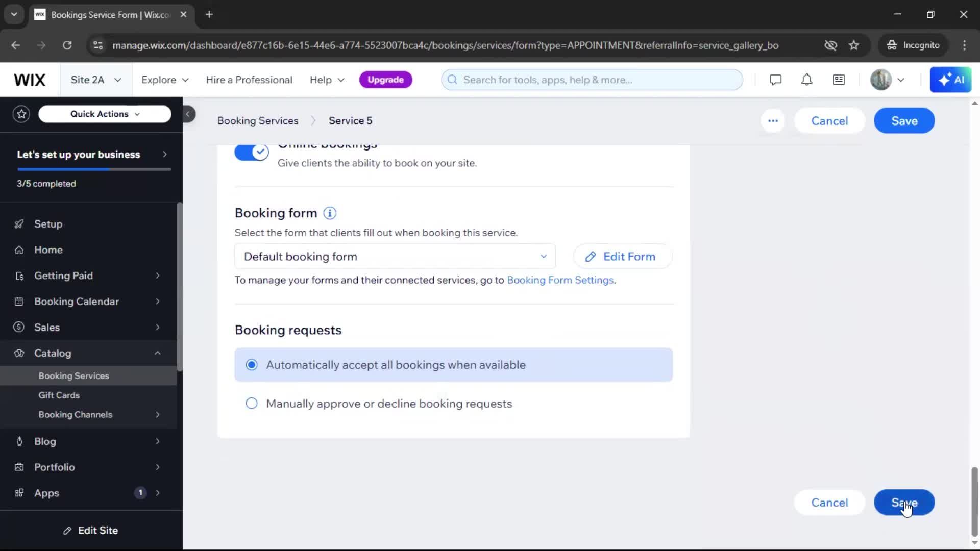Click the Wix logo
The width and height of the screenshot is (980, 551).
click(x=30, y=80)
